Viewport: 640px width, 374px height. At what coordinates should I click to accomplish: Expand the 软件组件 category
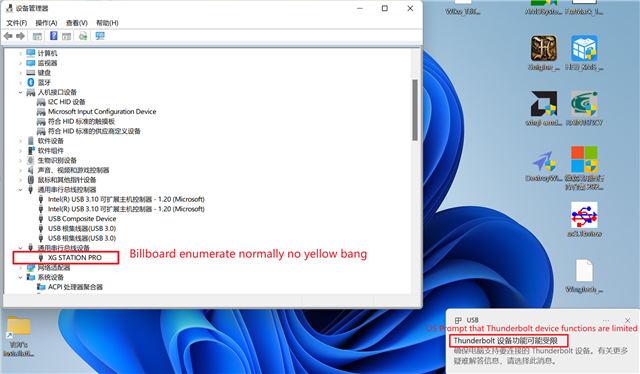(20, 151)
